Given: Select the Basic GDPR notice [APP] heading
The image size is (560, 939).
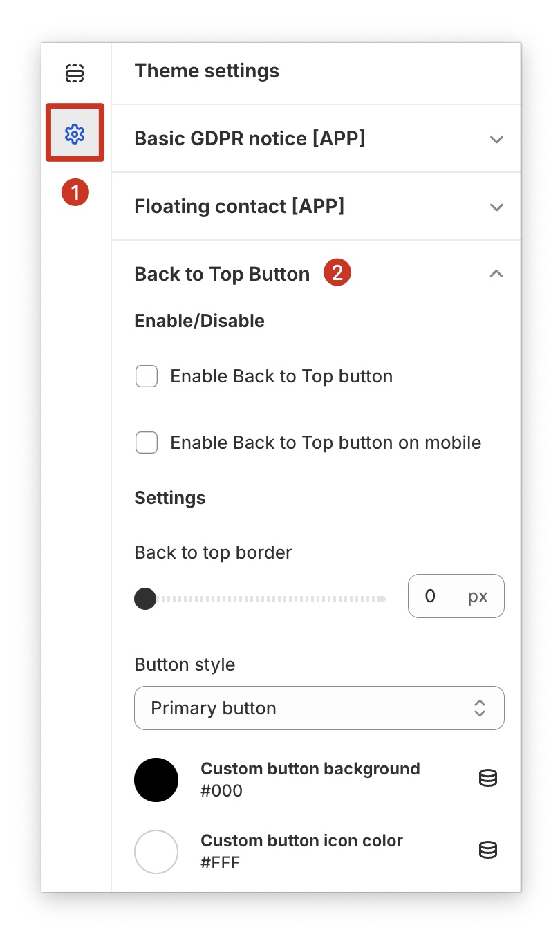Looking at the screenshot, I should point(250,139).
